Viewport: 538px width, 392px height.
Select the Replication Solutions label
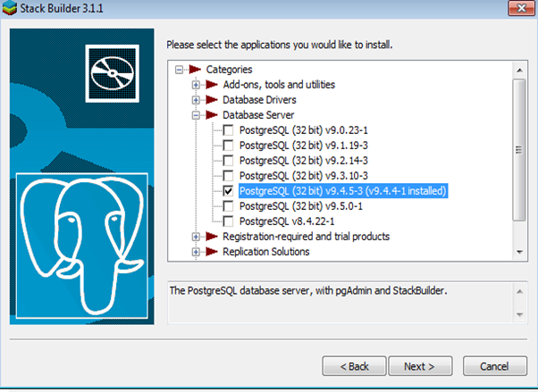(x=266, y=252)
